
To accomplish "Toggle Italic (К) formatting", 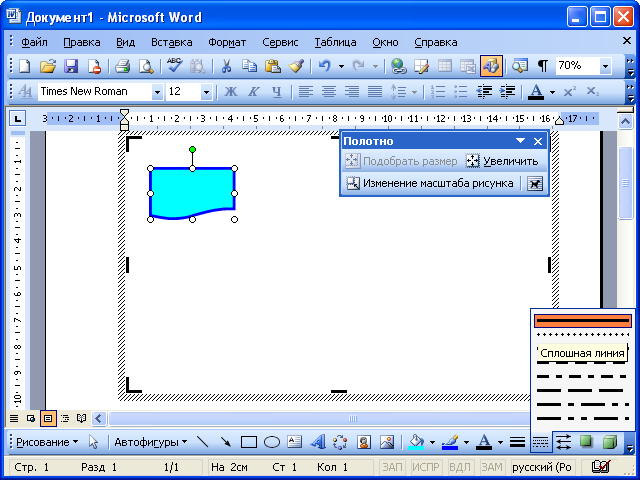I will coord(254,92).
